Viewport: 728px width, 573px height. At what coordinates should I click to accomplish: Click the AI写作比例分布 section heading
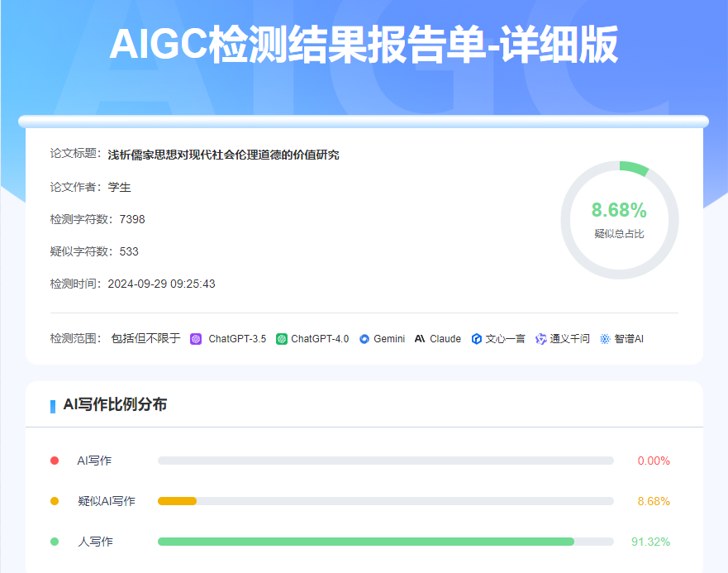pyautogui.click(x=115, y=404)
